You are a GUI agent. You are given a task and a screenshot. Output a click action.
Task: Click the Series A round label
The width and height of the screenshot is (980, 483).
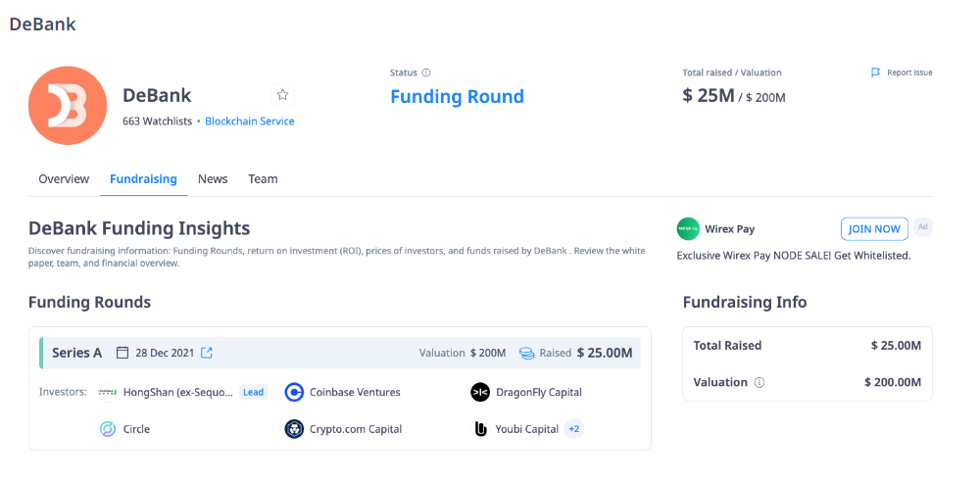[76, 353]
